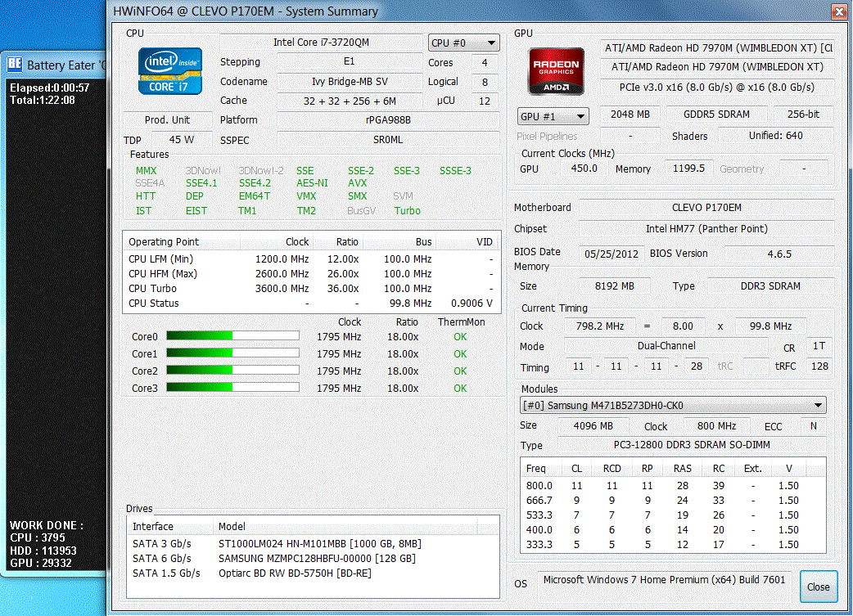Image resolution: width=853 pixels, height=616 pixels.
Task: Select the ST1000LM024 drive row
Action: [x=313, y=544]
